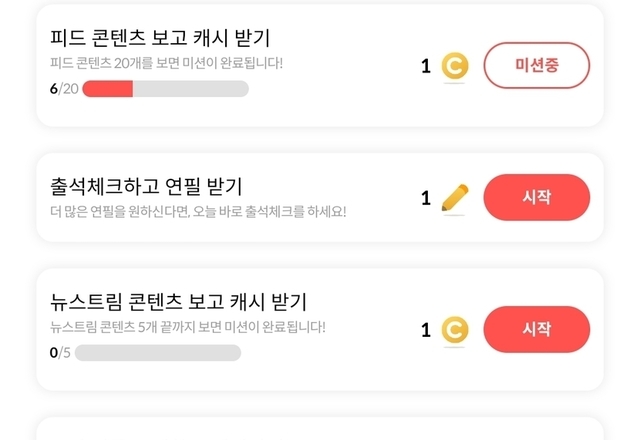Click the newstream mission empty progress bar

157,353
